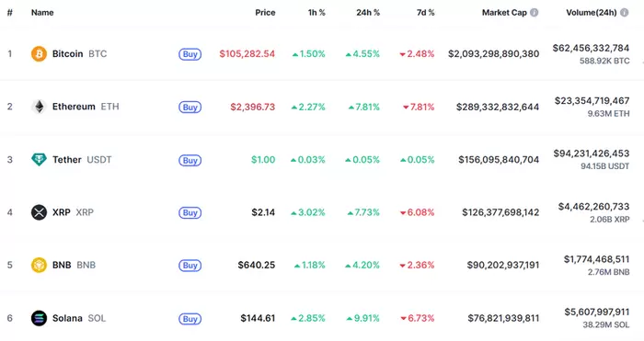This screenshot has height=341, width=644.
Task: Click the yellow BNB logo
Action: tap(39, 265)
